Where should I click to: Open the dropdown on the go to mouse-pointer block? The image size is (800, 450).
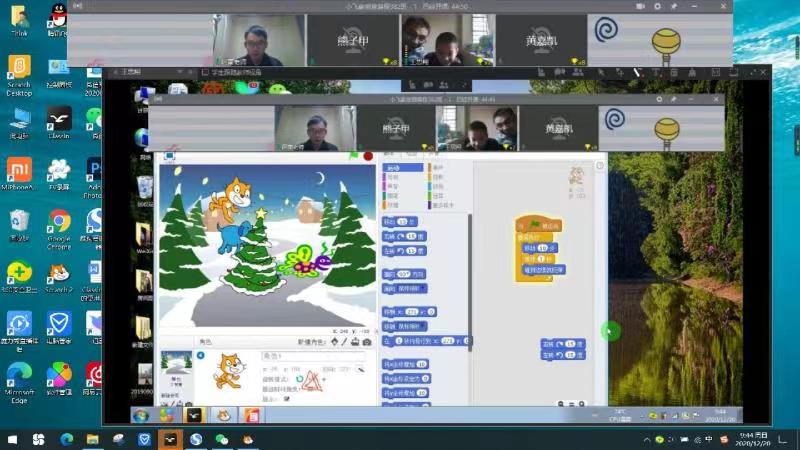click(x=423, y=327)
